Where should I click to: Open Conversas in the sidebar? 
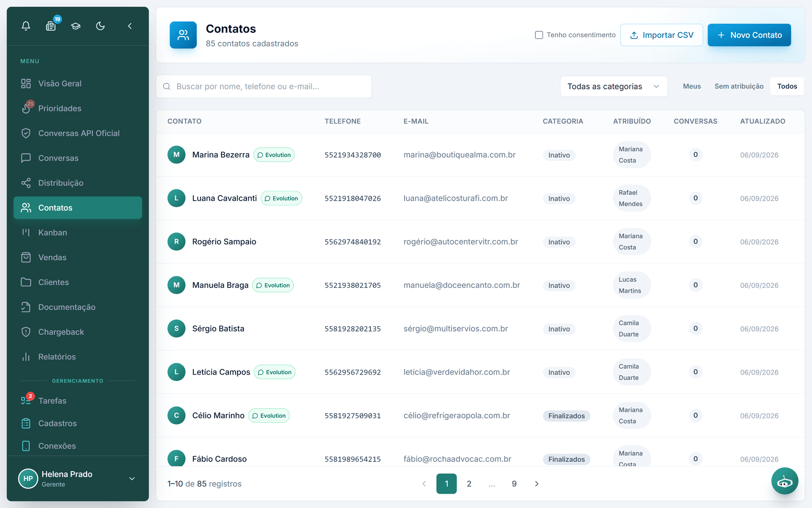pyautogui.click(x=78, y=158)
